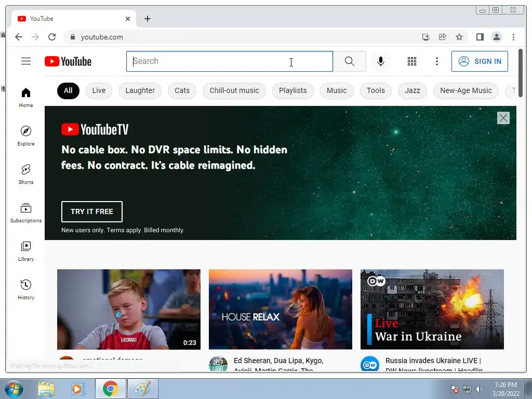Screen dimensions: 532x399
Task: Open Explore from the sidebar
Action: tap(26, 136)
